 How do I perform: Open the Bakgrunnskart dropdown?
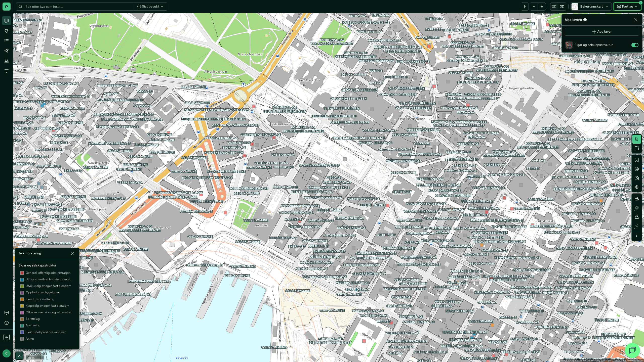591,7
